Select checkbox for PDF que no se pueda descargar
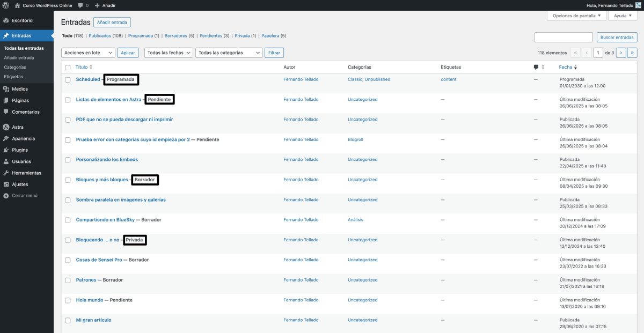This screenshot has height=333, width=644. (68, 120)
